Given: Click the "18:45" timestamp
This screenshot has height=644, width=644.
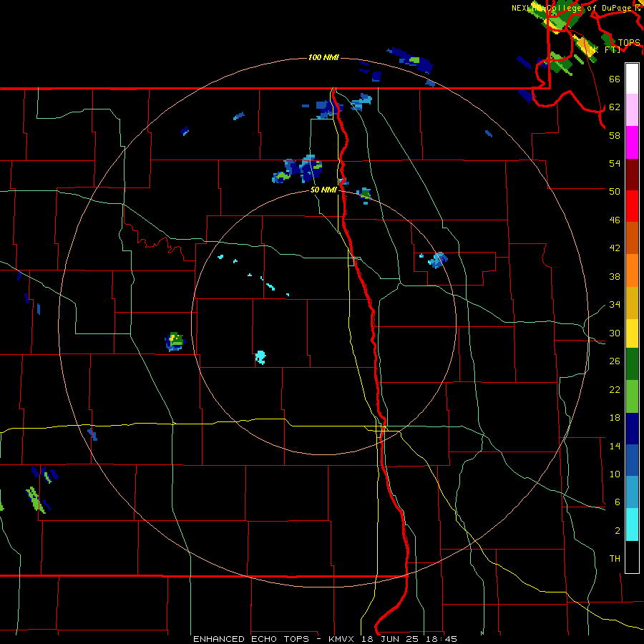Looking at the screenshot, I should point(441,639).
